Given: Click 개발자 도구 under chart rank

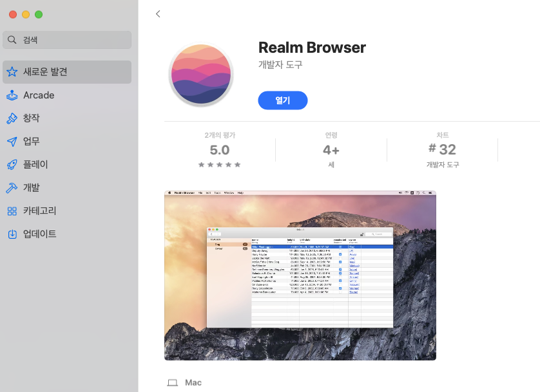Looking at the screenshot, I should pyautogui.click(x=443, y=165).
